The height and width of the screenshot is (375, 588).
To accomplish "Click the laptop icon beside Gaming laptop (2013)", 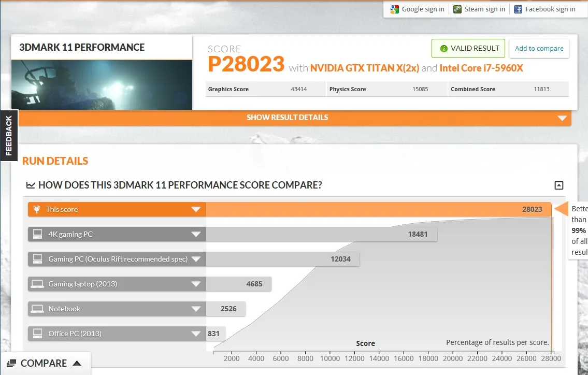I will coord(37,284).
